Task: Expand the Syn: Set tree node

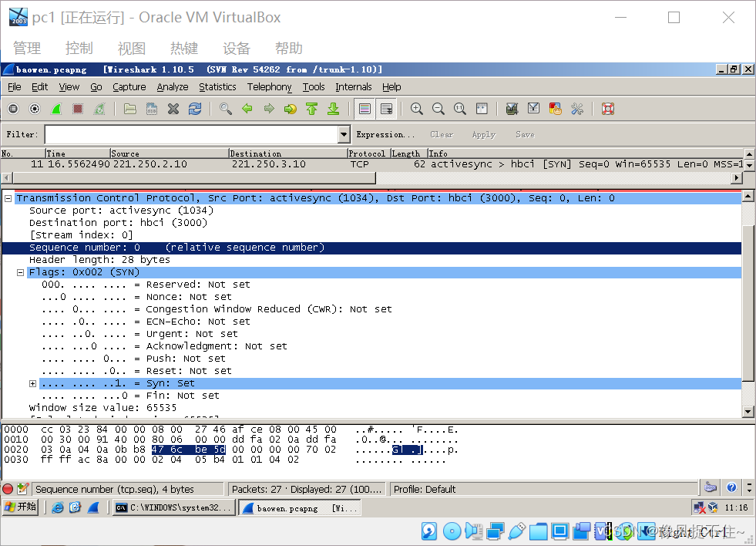Action: [x=32, y=383]
